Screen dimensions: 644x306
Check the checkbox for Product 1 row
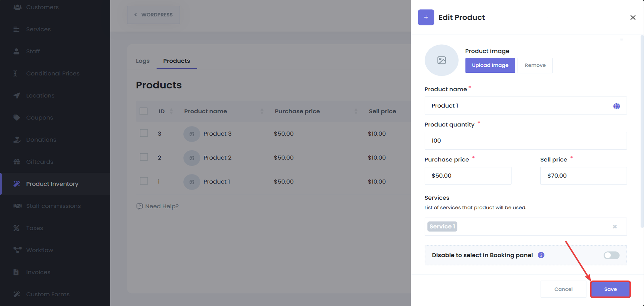[x=144, y=181]
